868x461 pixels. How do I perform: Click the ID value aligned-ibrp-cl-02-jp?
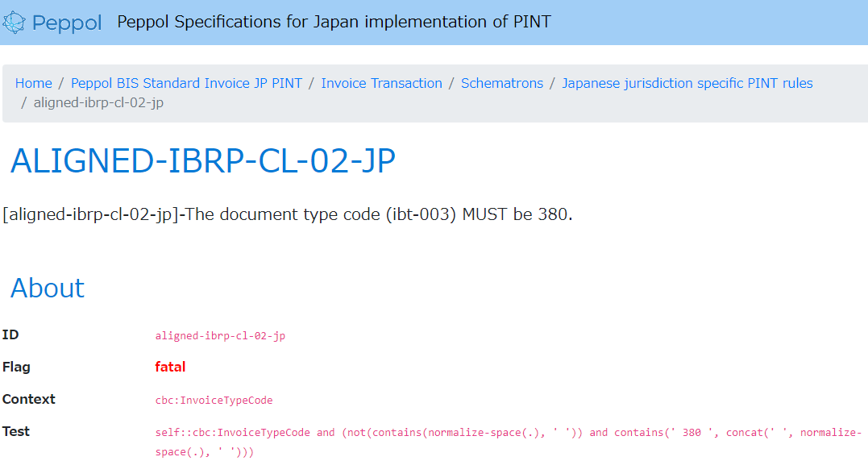(x=220, y=335)
